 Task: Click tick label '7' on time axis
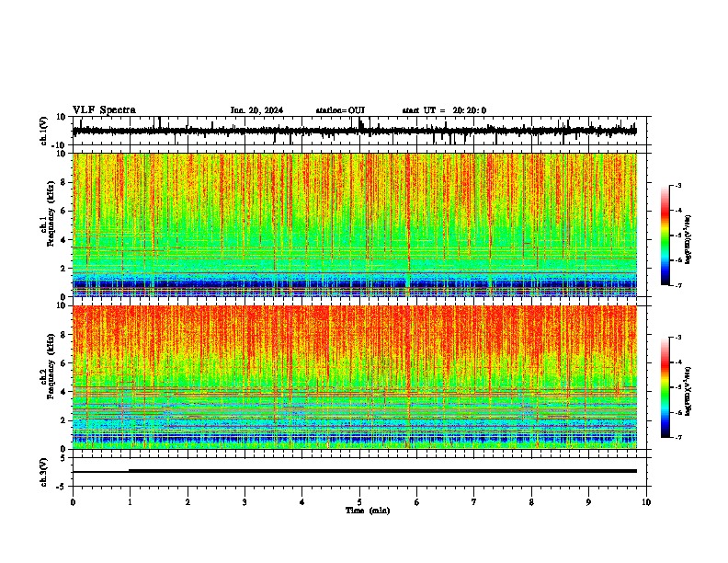(474, 502)
